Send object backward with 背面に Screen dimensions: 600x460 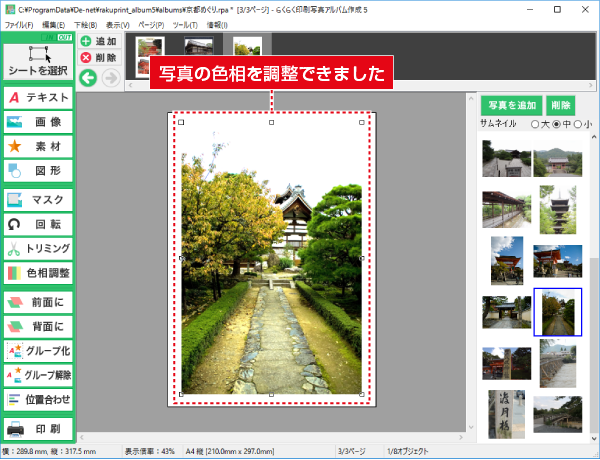(38, 326)
